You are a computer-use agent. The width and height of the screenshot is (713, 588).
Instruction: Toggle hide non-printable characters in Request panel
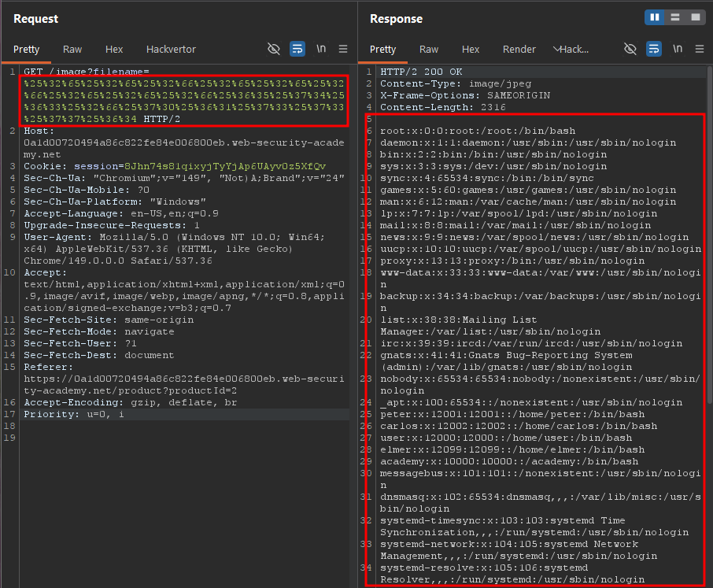coord(274,49)
